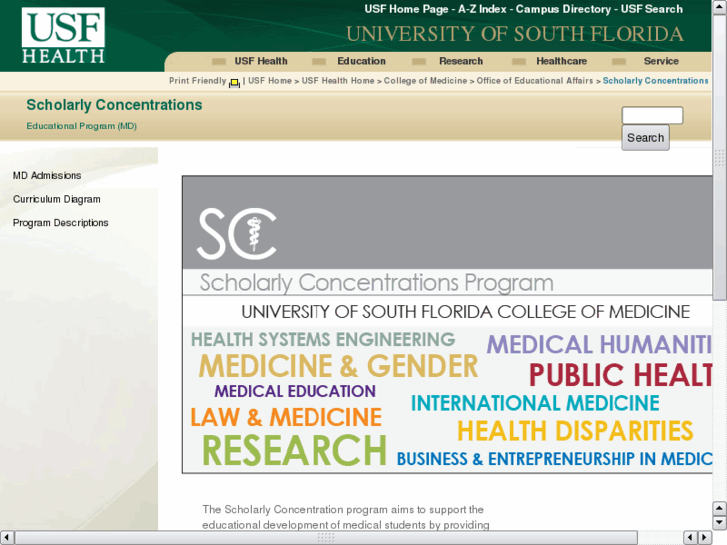Go to Office of Educational Affairs breadcrumb

tap(535, 81)
